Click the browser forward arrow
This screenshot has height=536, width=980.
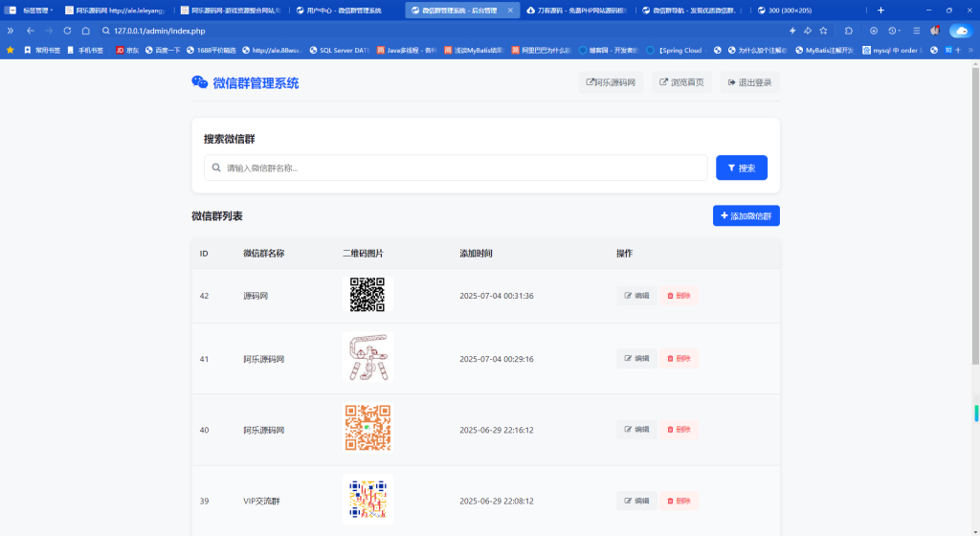pos(49,31)
